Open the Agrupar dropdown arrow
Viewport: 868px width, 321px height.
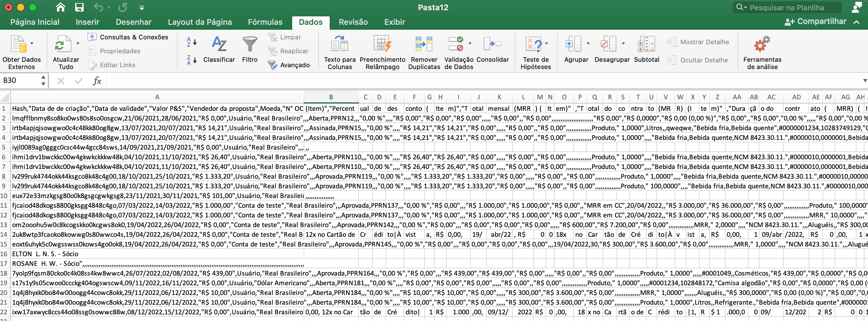pyautogui.click(x=588, y=43)
